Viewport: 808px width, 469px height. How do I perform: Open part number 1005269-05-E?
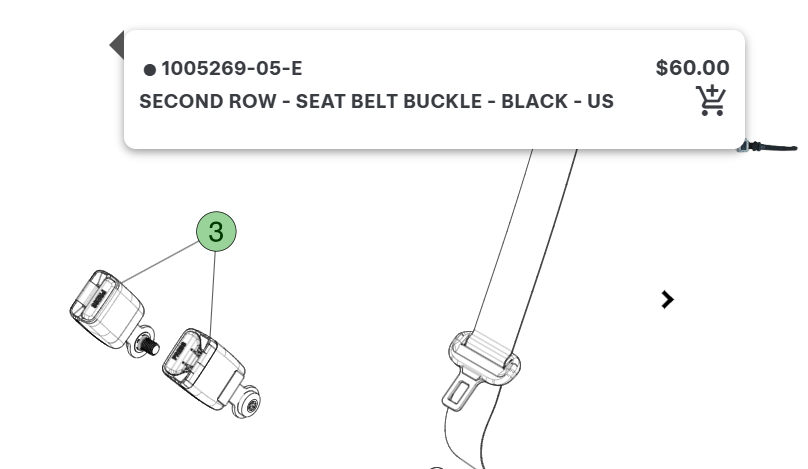tap(231, 69)
